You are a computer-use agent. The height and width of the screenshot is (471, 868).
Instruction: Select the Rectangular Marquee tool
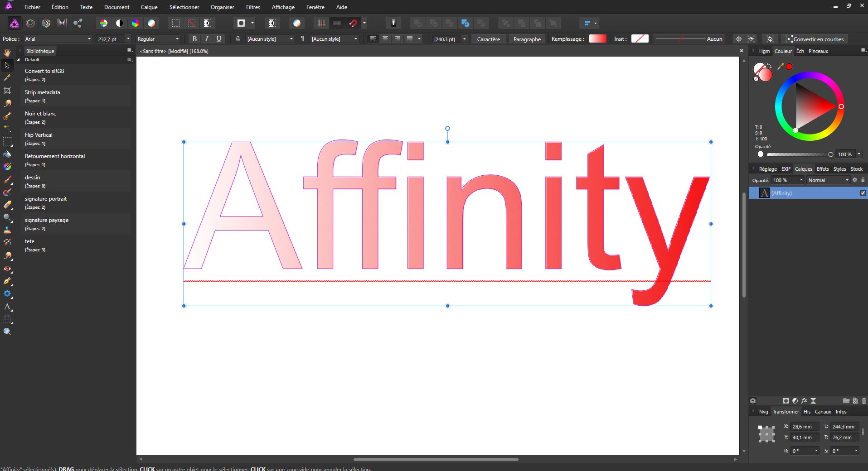click(7, 141)
